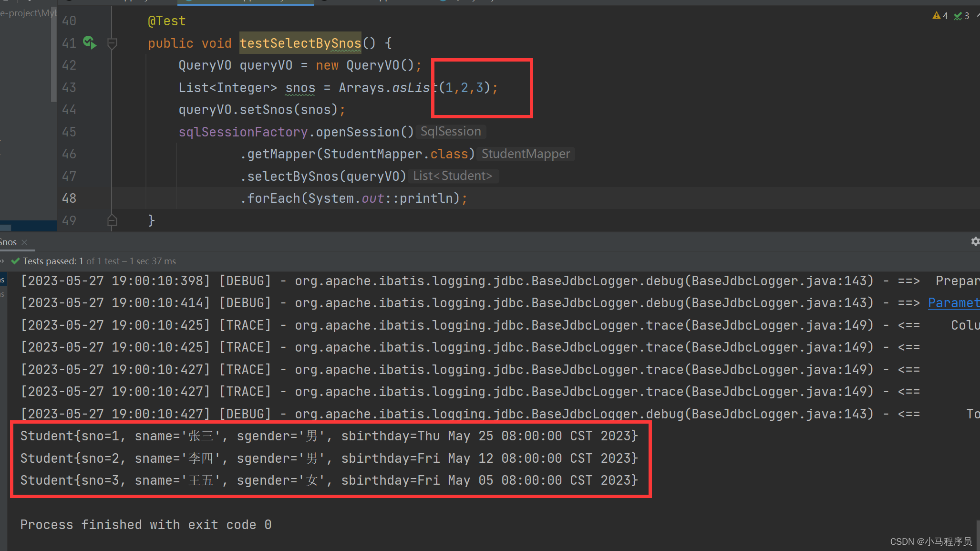
Task: Click line number 48 in the gutter
Action: (69, 198)
